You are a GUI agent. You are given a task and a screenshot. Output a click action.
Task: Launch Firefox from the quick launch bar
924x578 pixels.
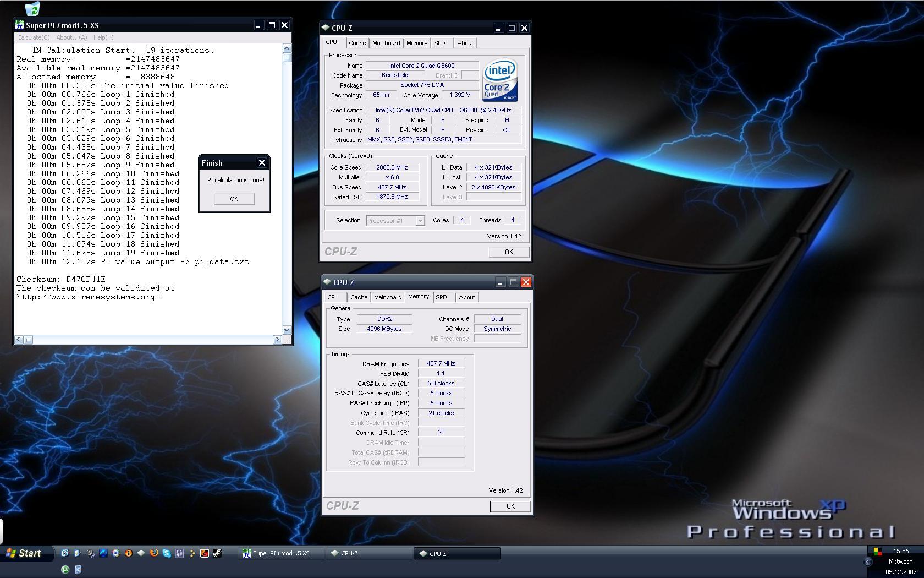[154, 553]
